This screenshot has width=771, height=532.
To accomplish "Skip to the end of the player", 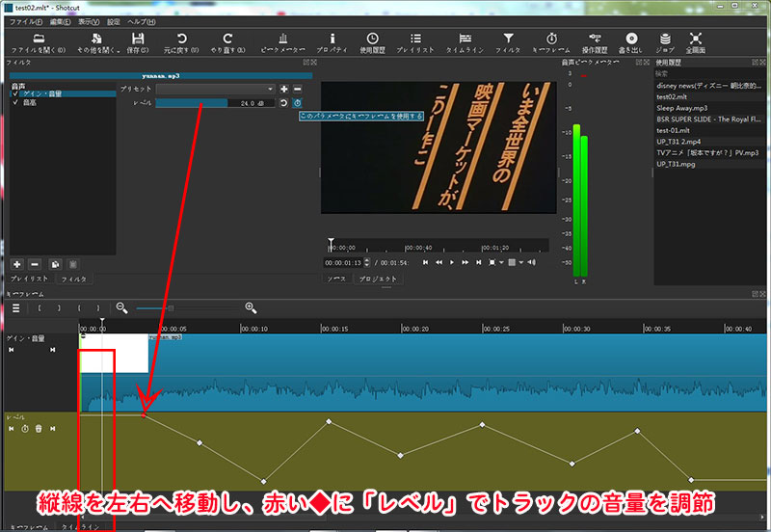I will (478, 262).
